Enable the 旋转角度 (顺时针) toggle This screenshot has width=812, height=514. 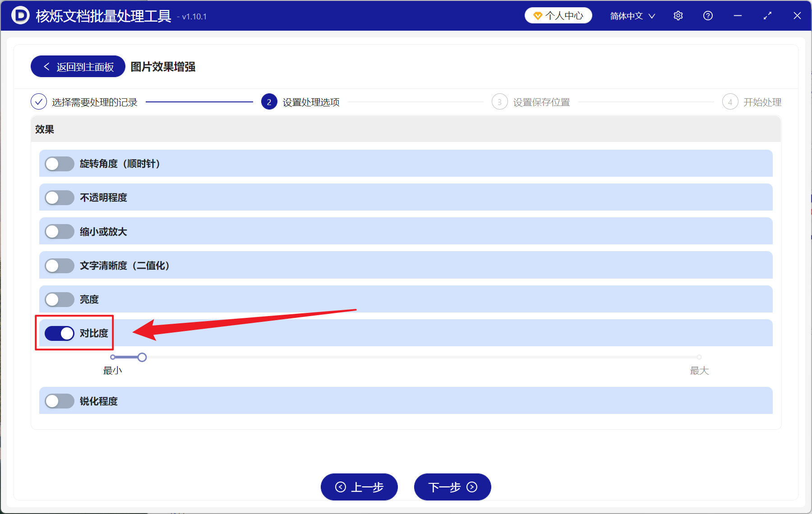tap(59, 164)
